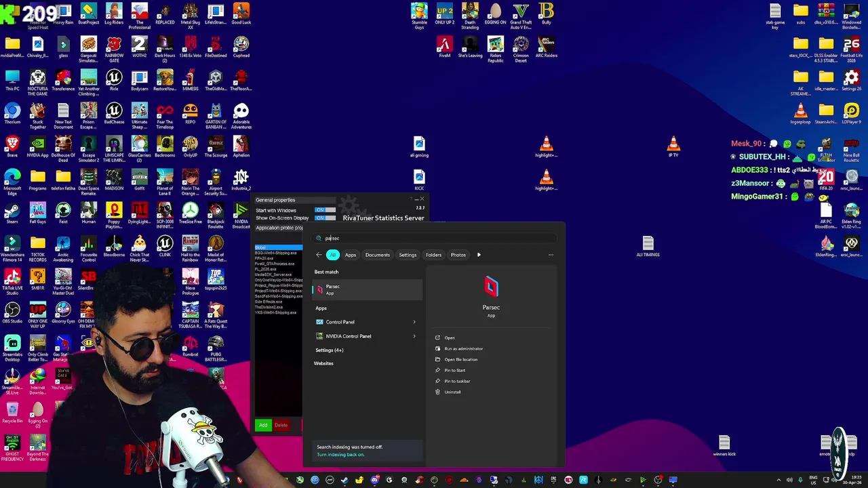Click the Add button in RivaTuner
Viewport: 868px width, 488px height.
point(263,425)
